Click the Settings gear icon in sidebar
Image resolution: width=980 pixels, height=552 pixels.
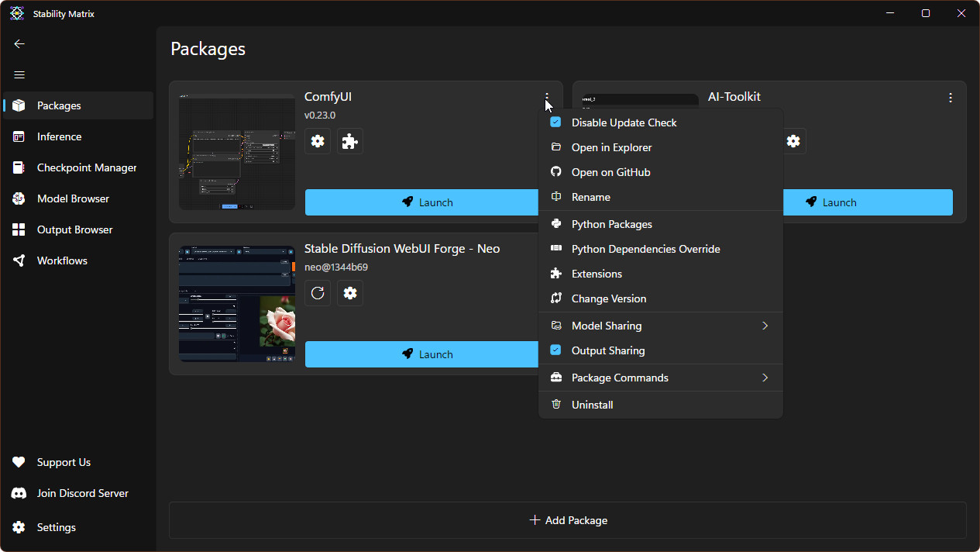[19, 527]
